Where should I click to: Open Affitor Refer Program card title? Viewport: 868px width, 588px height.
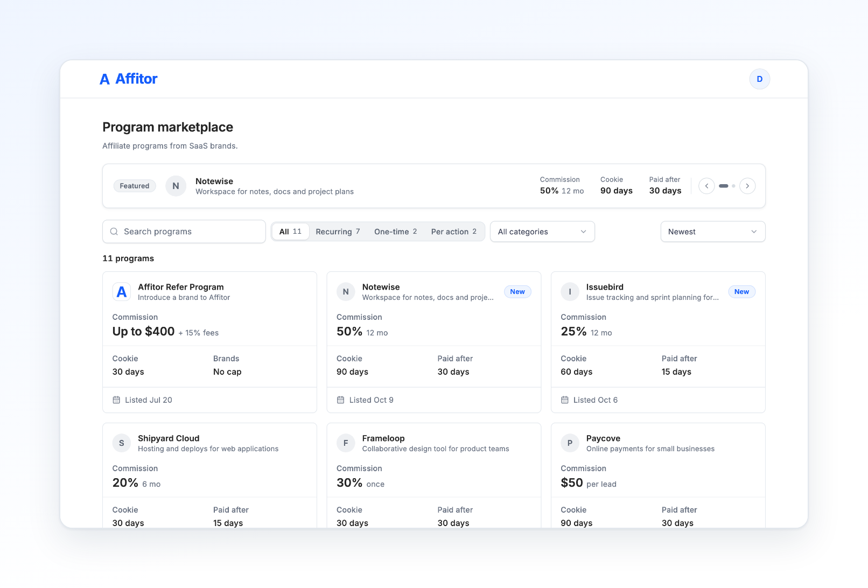(x=181, y=287)
